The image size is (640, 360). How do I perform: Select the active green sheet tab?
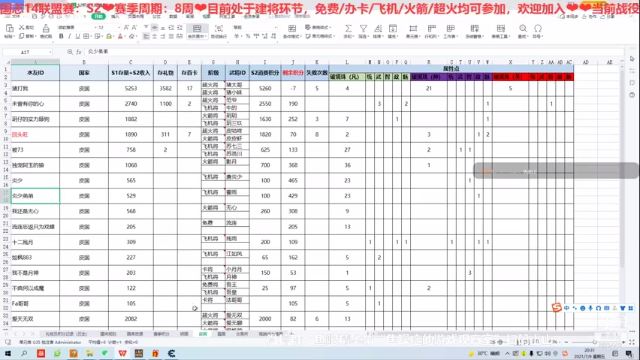tap(203, 334)
